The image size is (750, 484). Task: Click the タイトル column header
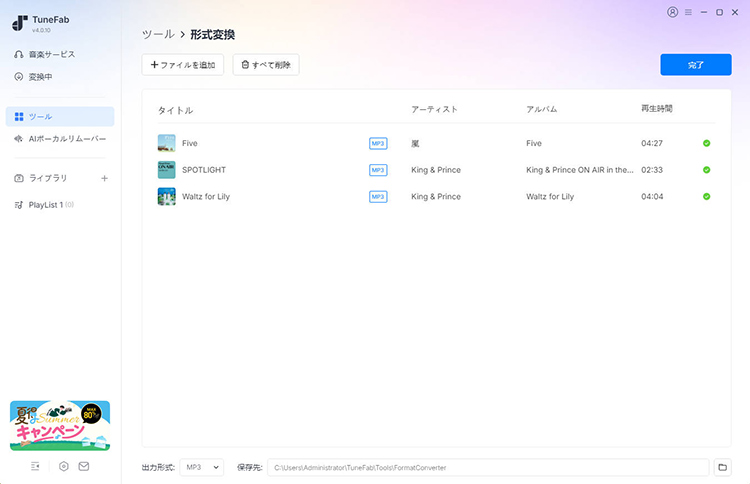(176, 110)
